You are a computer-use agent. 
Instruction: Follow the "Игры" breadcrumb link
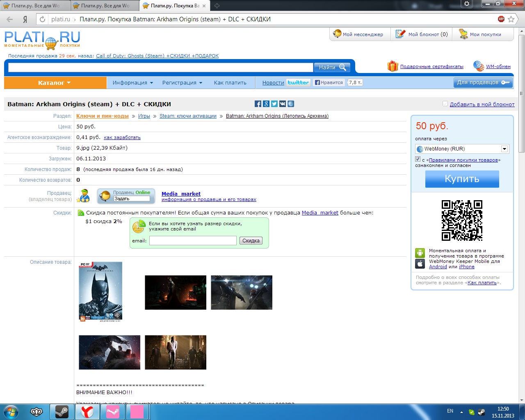[x=144, y=116]
